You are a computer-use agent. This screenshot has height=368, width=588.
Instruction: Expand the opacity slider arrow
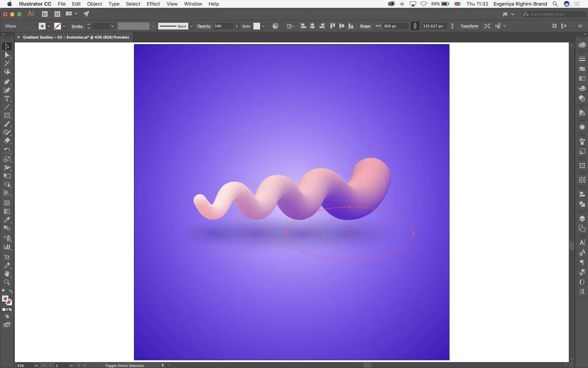tap(237, 26)
